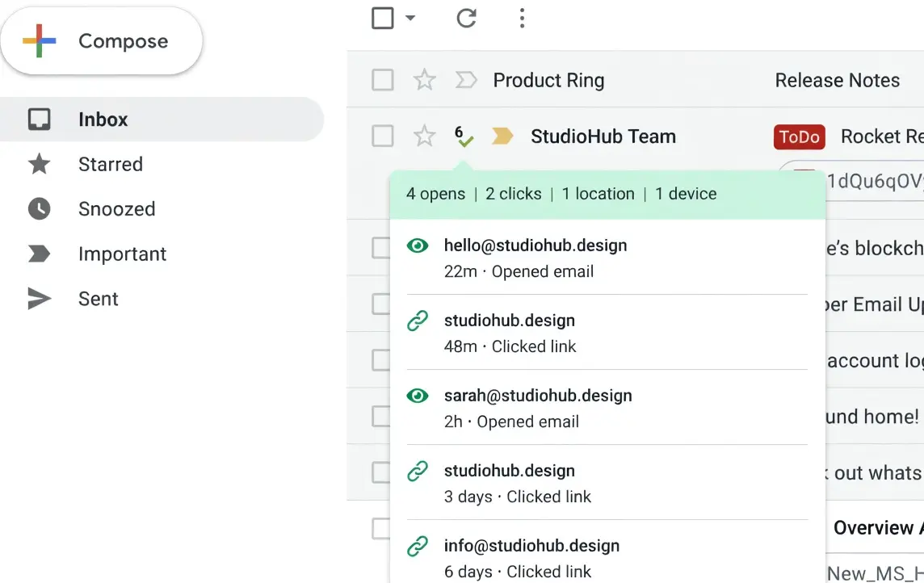
Task: Click the 2 clicks stat
Action: (x=513, y=194)
